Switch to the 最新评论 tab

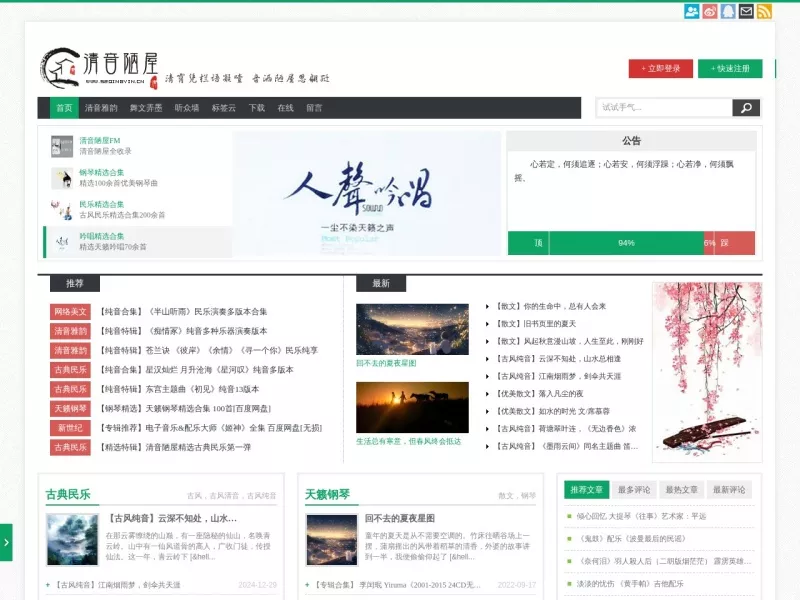(x=729, y=490)
